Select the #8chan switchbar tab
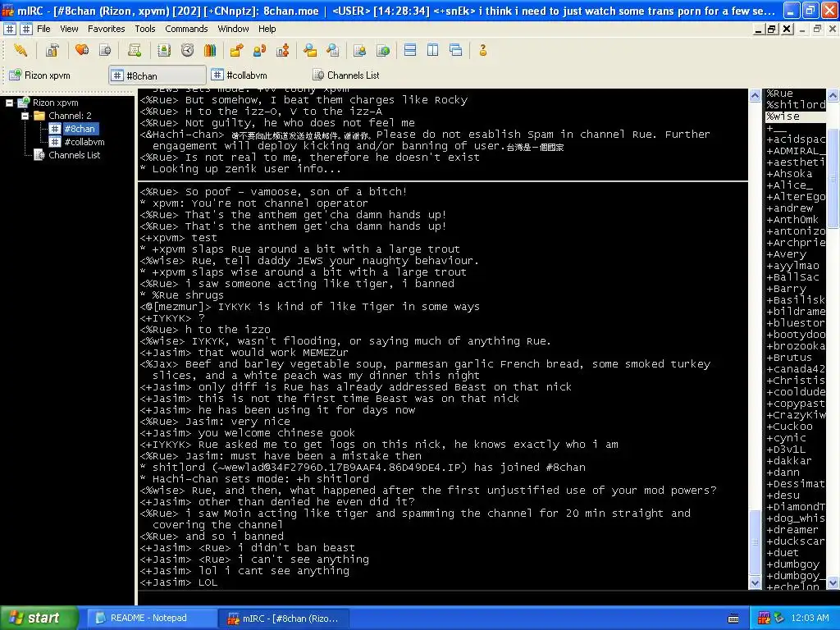Viewport: 840px width, 630px height. [157, 75]
